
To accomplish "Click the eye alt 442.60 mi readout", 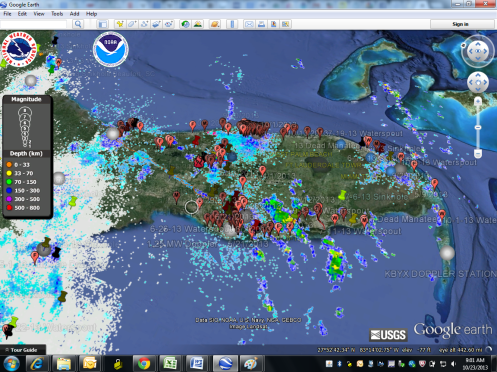I will [x=461, y=350].
